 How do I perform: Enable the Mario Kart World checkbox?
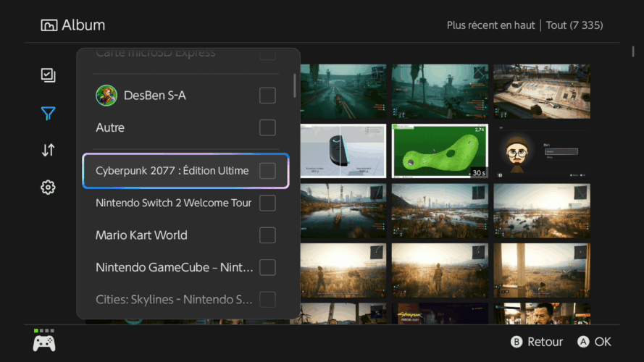point(267,235)
